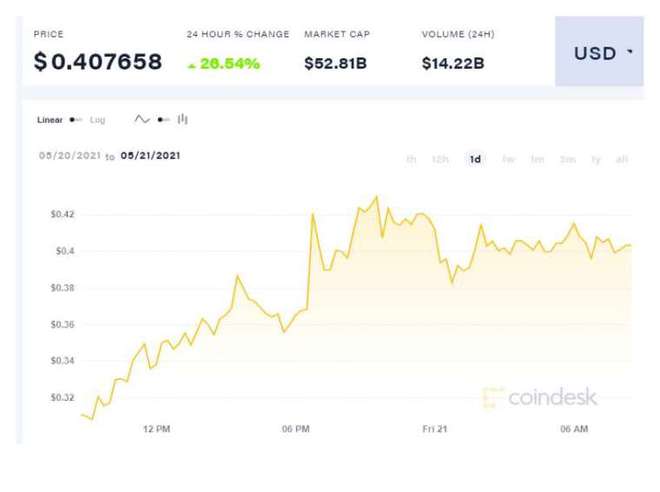Image resolution: width=660 pixels, height=492 pixels.
Task: Switch chart to 3m range
Action: point(567,160)
